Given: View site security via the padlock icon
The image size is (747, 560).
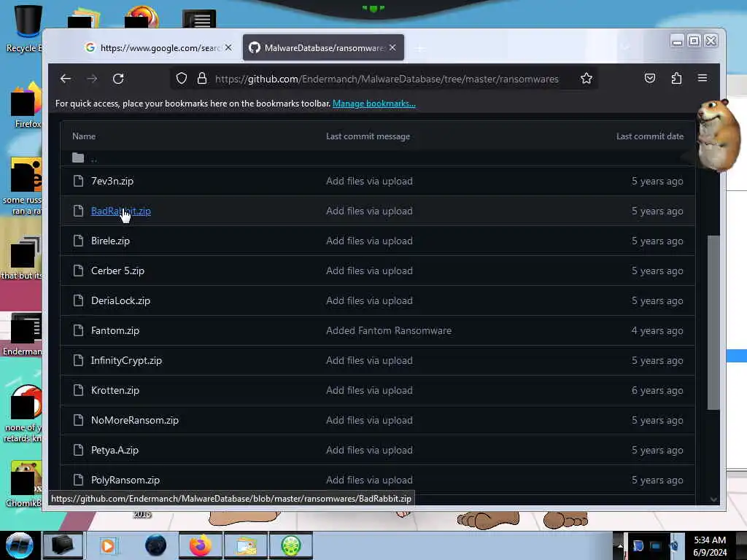Looking at the screenshot, I should coord(202,79).
